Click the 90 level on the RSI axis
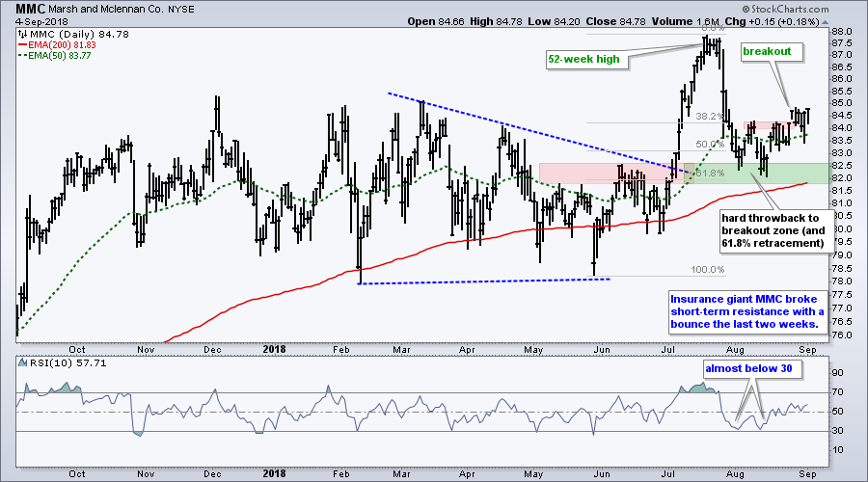Viewport: 868px width, 482px height. click(x=837, y=373)
